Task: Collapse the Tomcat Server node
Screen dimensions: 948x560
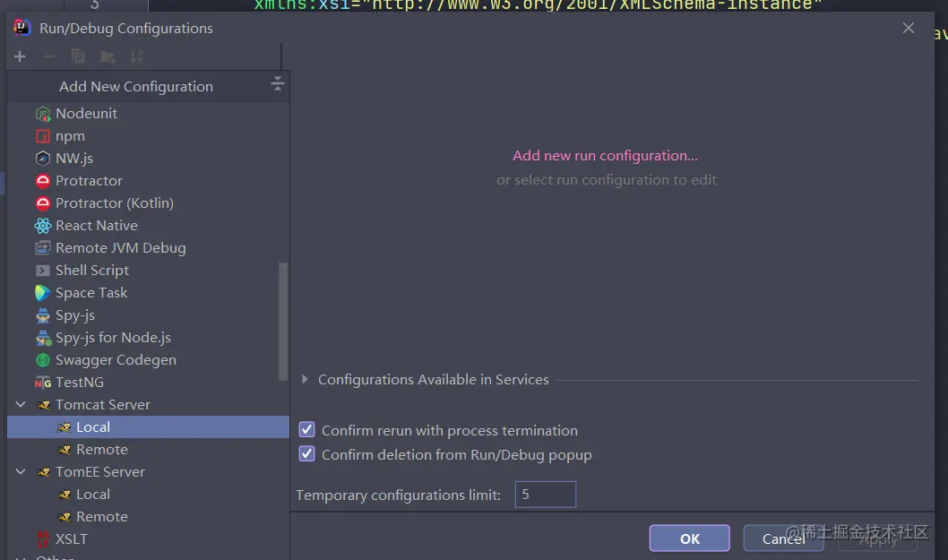Action: pos(21,405)
